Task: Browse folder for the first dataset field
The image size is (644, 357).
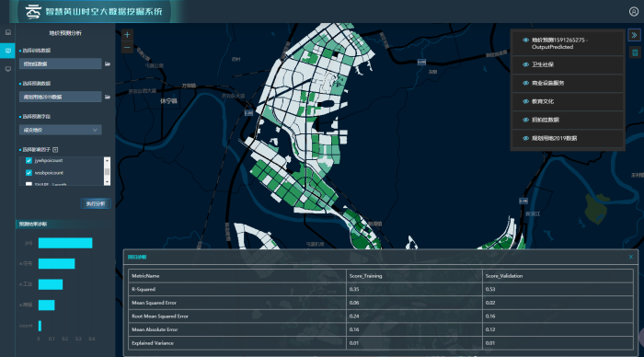Action: (x=108, y=63)
